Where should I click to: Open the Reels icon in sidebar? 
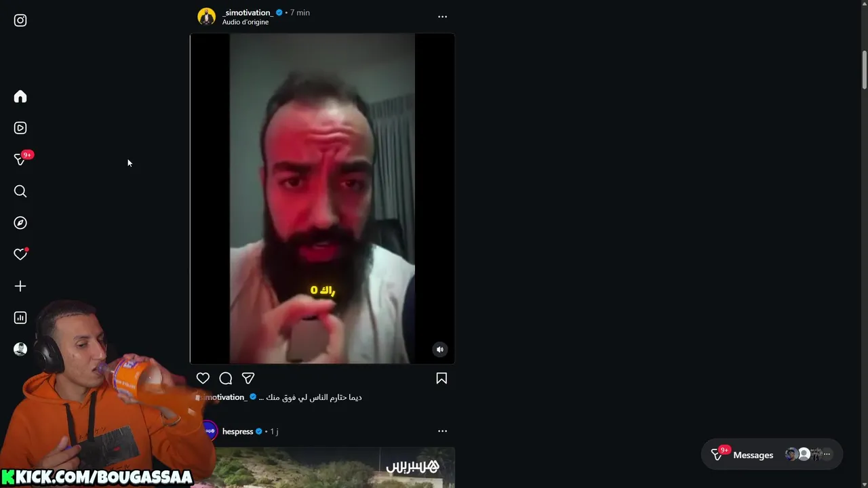coord(20,127)
